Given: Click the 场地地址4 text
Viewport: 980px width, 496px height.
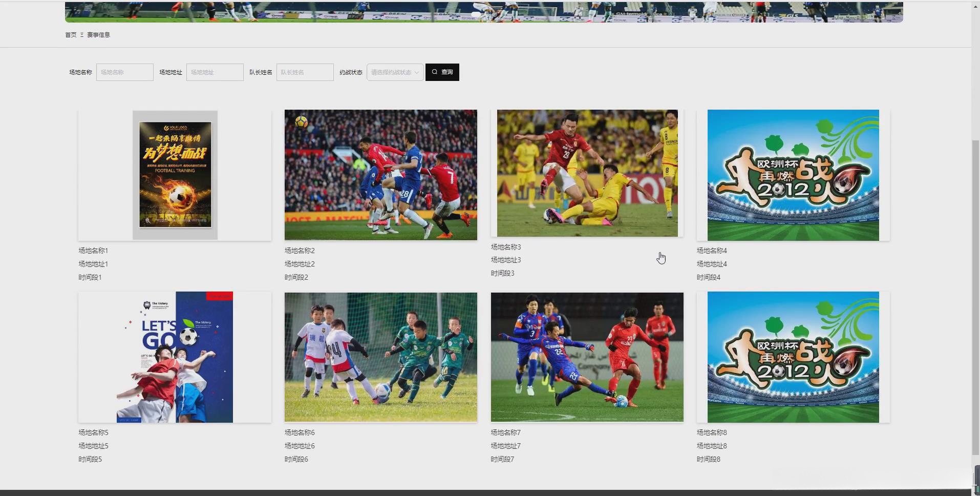Looking at the screenshot, I should click(x=712, y=264).
